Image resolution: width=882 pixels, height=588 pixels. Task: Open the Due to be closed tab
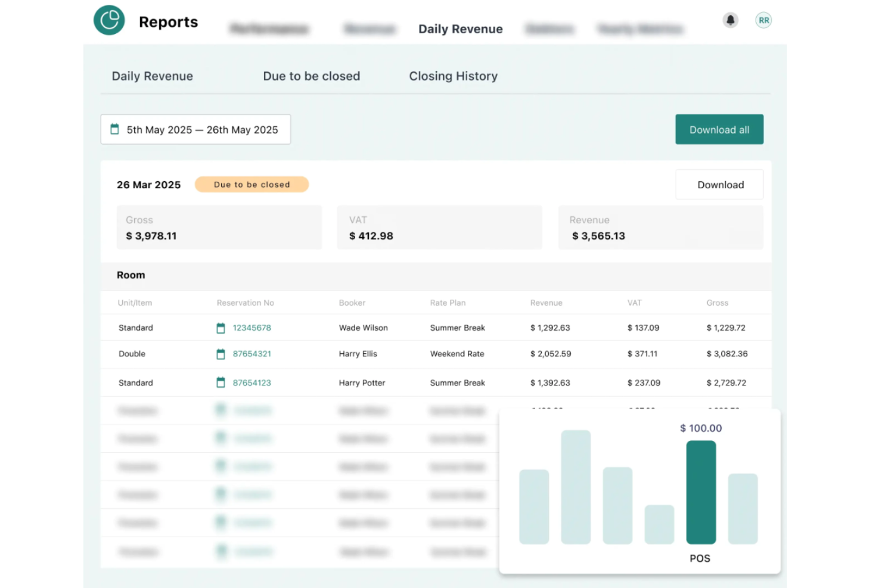coord(311,76)
